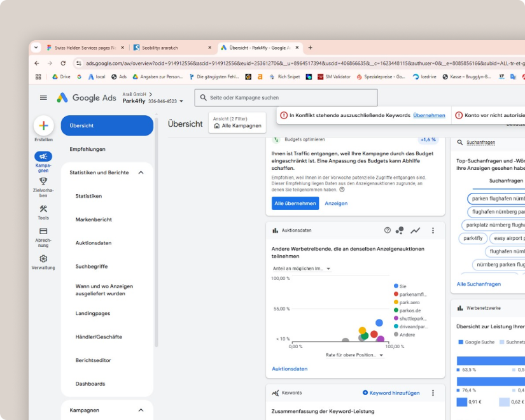Open the Auktionsdaten link below chart
The height and width of the screenshot is (420, 525).
tap(290, 368)
